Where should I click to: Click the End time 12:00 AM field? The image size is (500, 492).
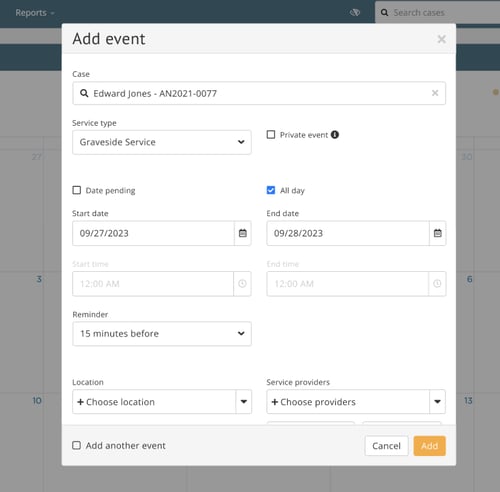pos(347,284)
